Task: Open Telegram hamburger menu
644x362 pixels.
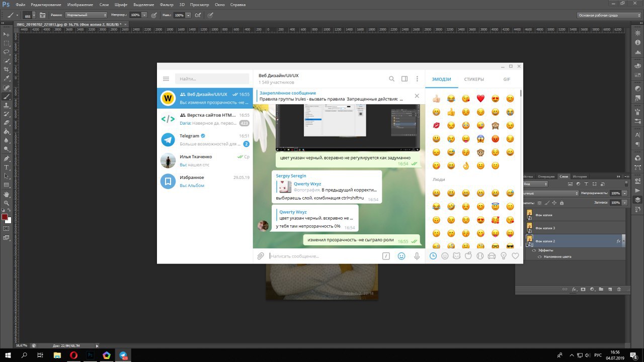Action: coord(166,79)
